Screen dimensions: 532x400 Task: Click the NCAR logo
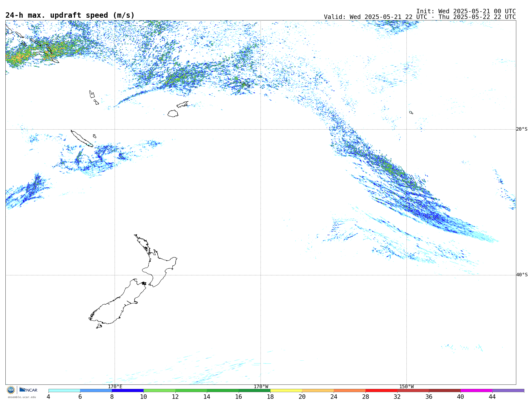pos(28,390)
